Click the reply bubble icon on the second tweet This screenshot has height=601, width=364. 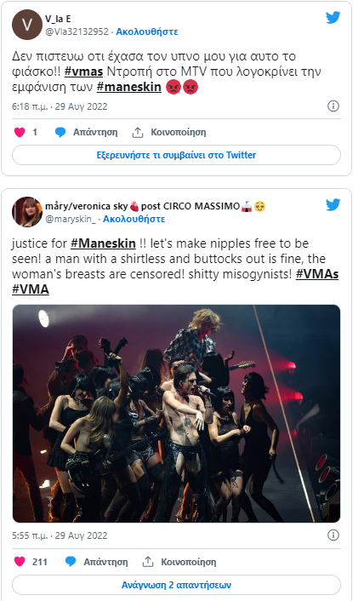(71, 562)
